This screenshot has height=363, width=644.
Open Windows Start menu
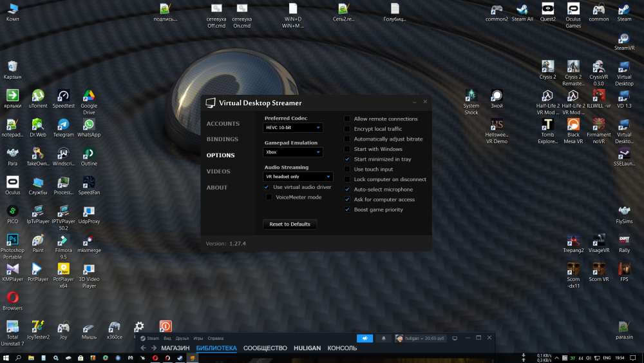click(6, 358)
